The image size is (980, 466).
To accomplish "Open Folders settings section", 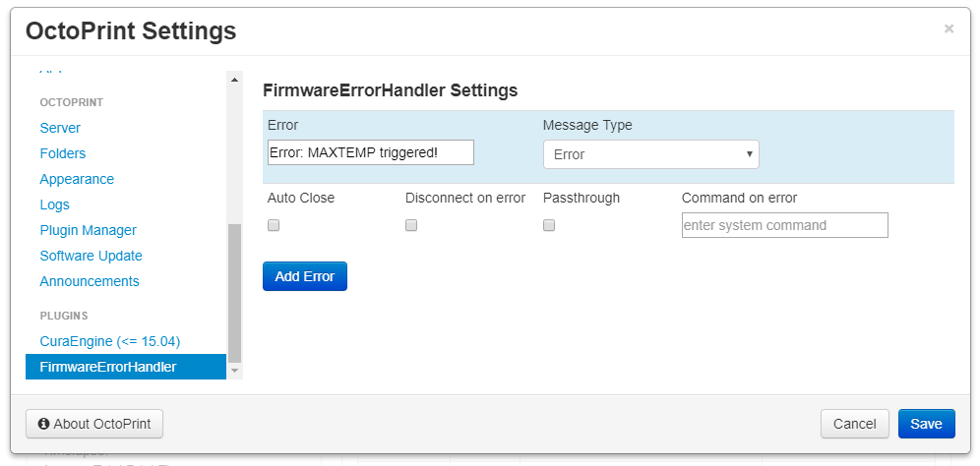I will (63, 153).
